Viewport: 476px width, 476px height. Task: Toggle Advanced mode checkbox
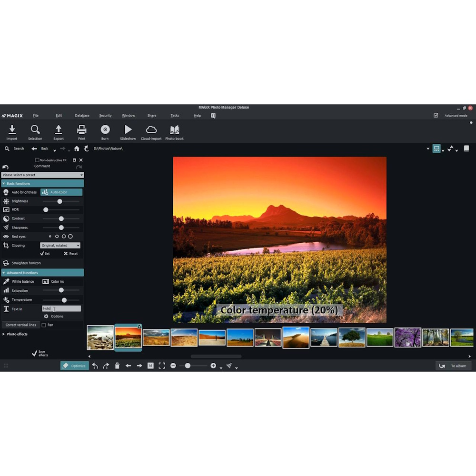436,115
